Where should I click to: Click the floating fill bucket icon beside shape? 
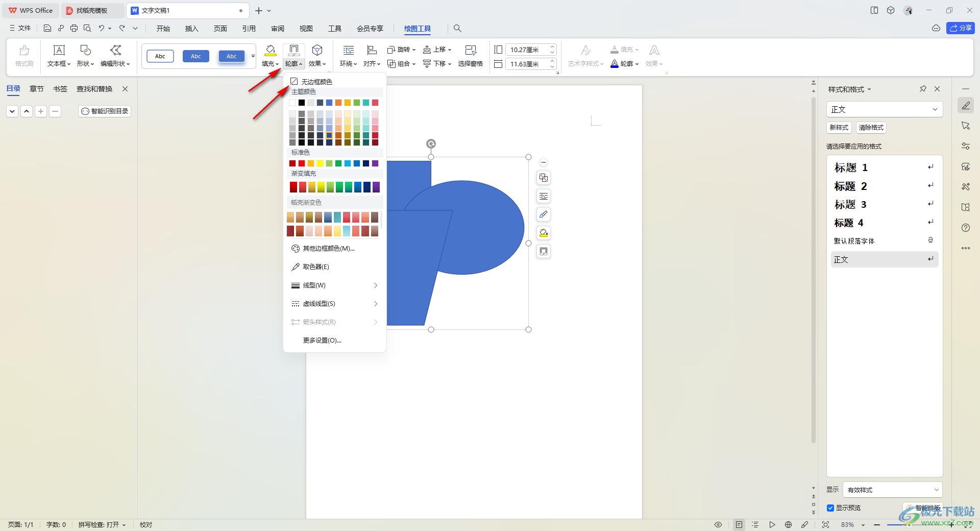tap(544, 233)
